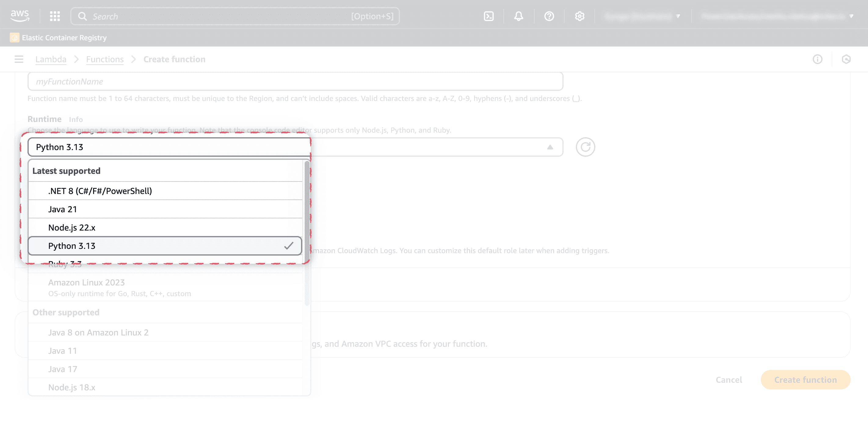Select .NET 8 (C#/F#/PowerShell) runtime
Viewport: 868px width, 423px height.
click(165, 191)
